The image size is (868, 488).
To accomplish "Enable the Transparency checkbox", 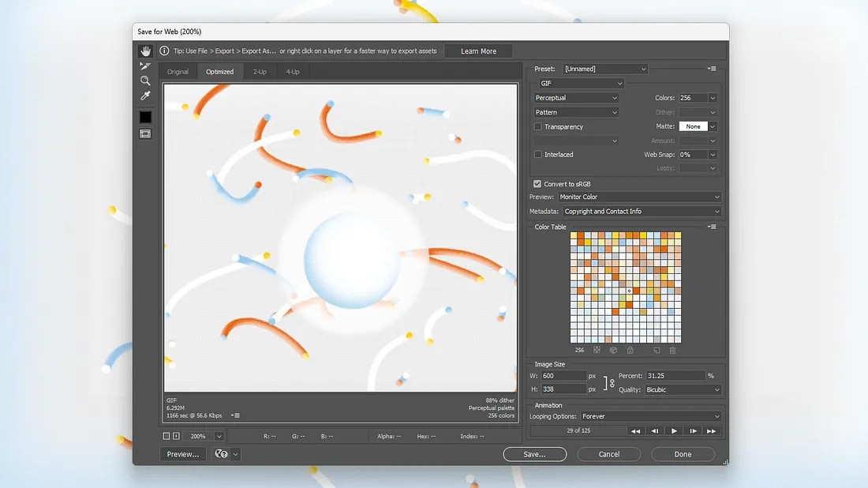I will 538,126.
